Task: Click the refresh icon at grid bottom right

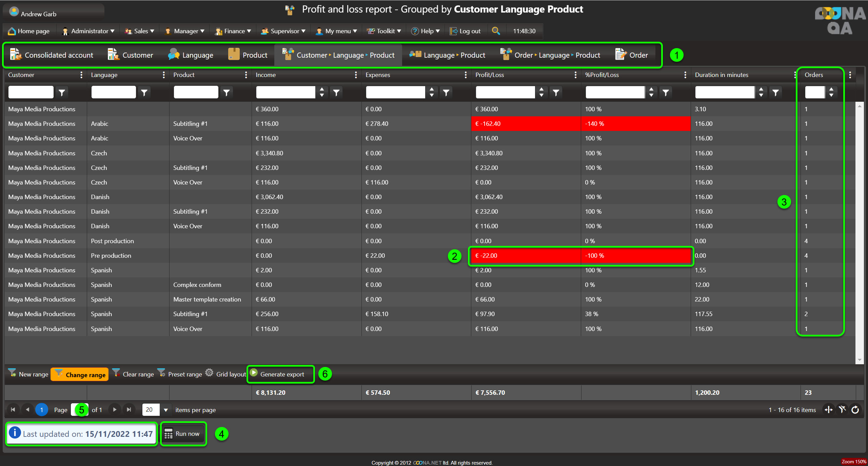Action: point(855,410)
